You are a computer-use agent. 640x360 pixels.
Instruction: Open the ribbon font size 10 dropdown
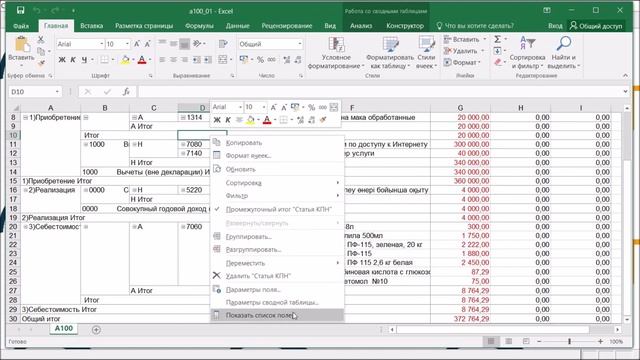[x=127, y=44]
